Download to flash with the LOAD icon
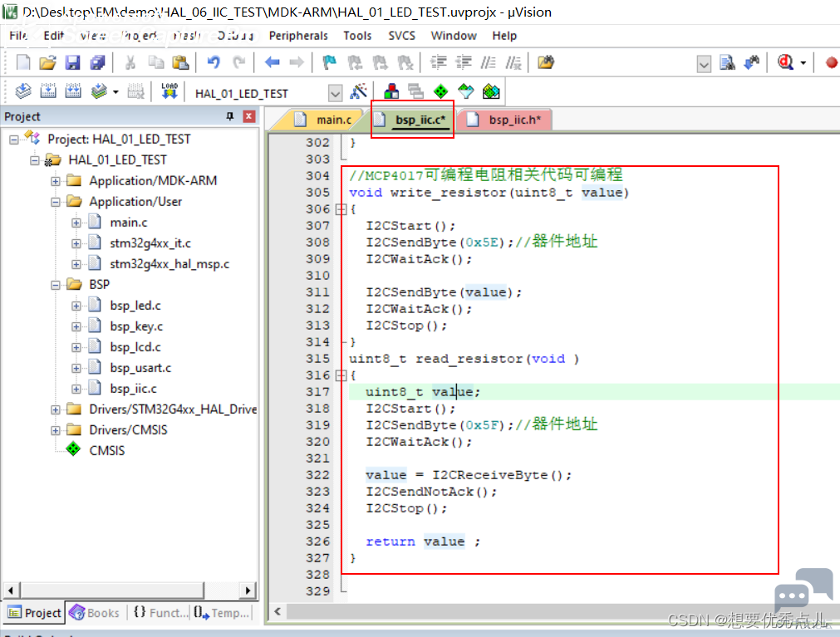840x637 pixels. click(169, 91)
